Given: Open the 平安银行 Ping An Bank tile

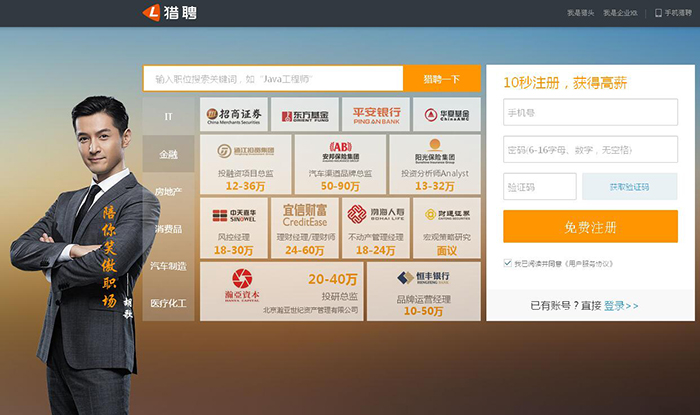Looking at the screenshot, I should coord(376,115).
